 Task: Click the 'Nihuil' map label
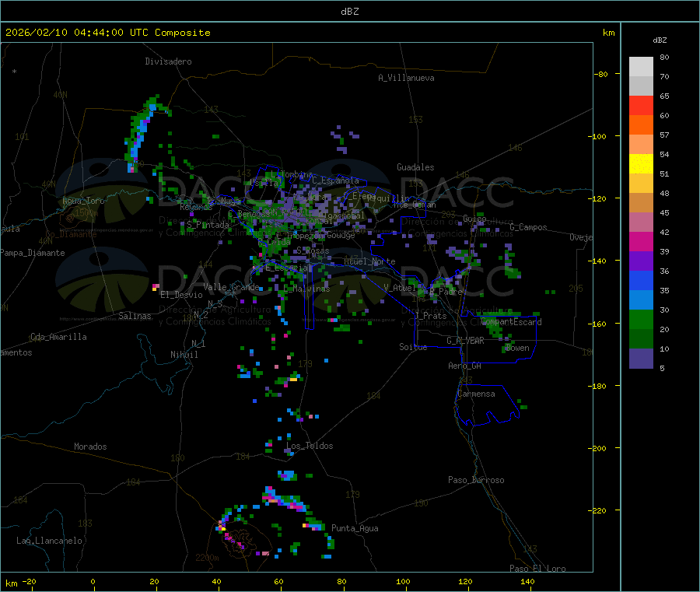(184, 355)
